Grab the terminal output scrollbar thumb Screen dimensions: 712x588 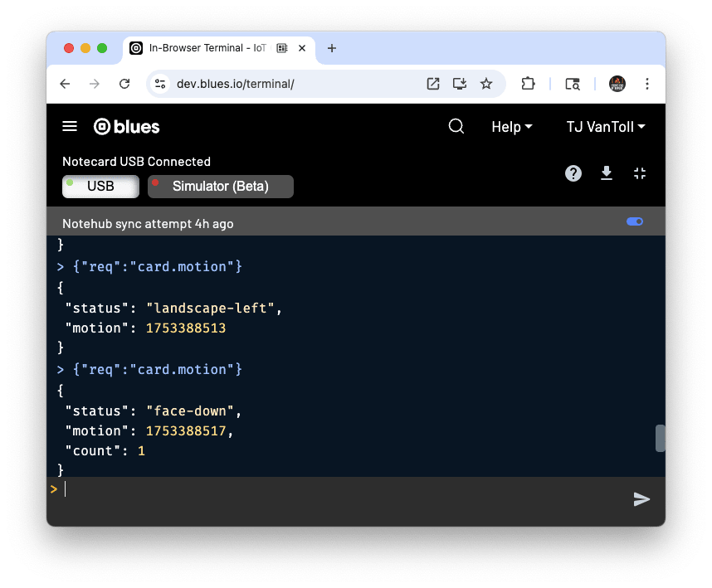[x=661, y=438]
